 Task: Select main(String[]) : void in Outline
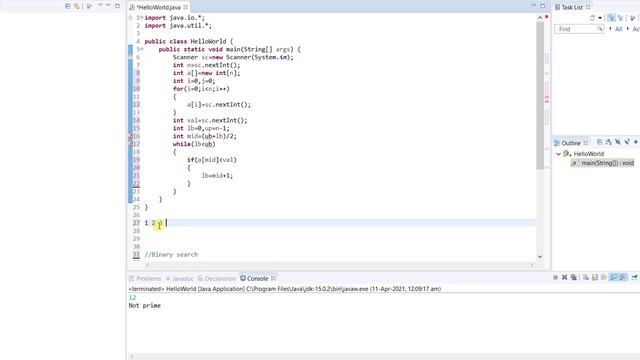(x=603, y=163)
